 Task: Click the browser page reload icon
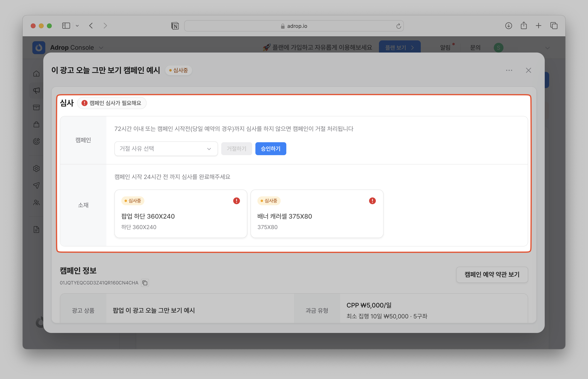tap(398, 26)
